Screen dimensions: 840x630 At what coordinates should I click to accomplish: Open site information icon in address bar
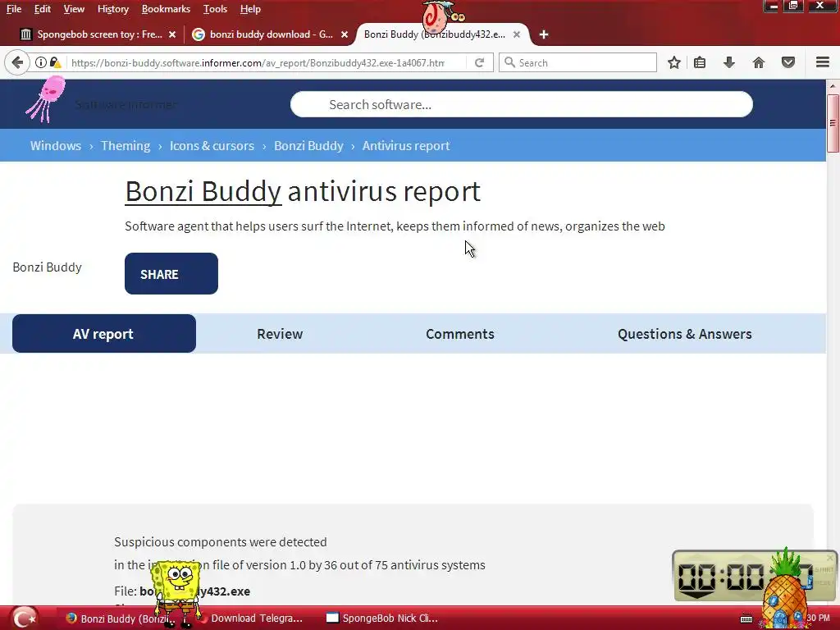(41, 62)
